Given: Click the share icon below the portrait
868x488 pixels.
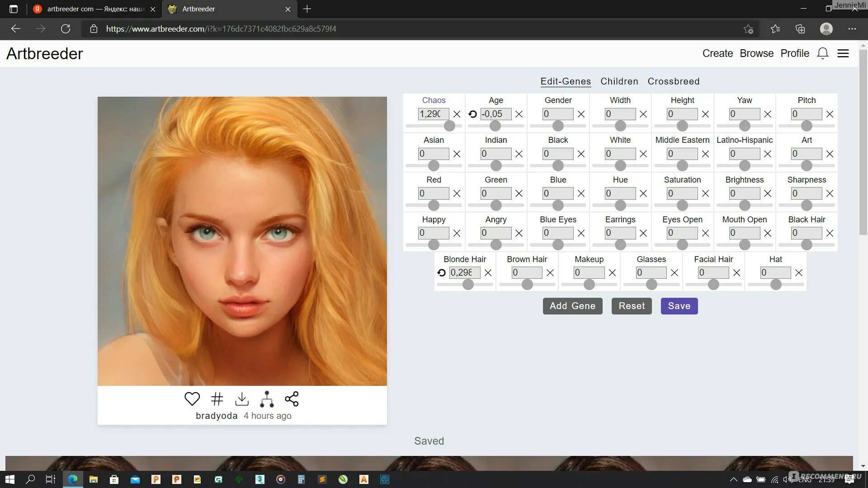Looking at the screenshot, I should point(292,399).
